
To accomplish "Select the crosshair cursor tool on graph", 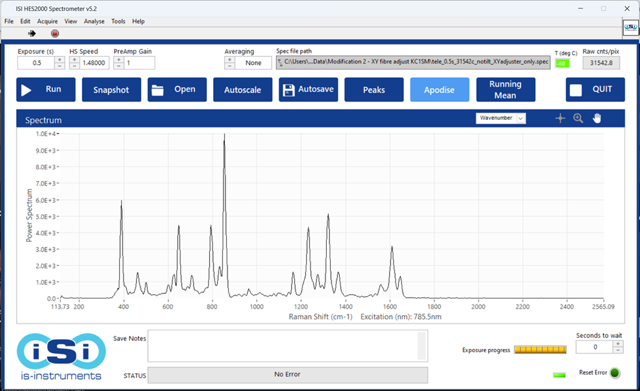I will 560,118.
